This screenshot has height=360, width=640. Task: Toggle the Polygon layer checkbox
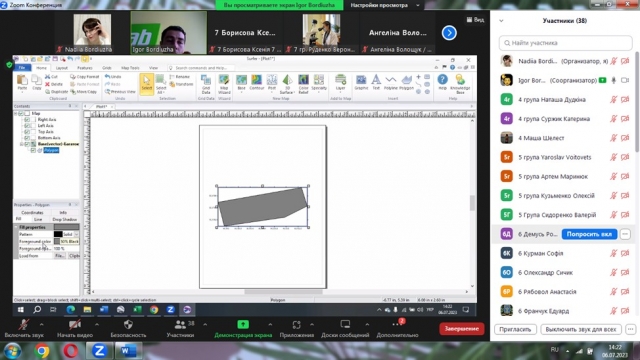33,150
